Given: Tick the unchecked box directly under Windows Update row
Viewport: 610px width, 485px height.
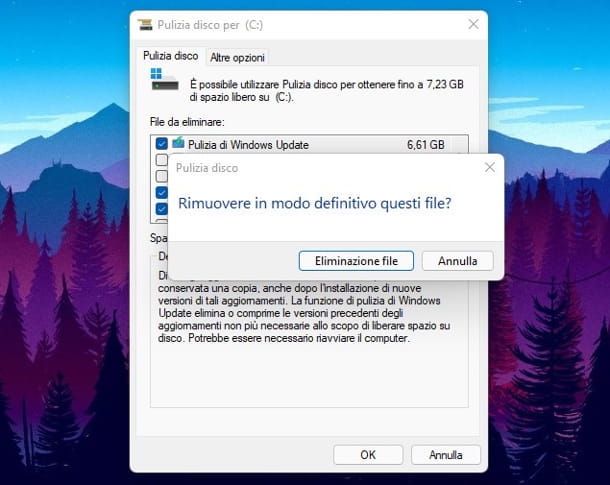Looking at the screenshot, I should pos(161,160).
